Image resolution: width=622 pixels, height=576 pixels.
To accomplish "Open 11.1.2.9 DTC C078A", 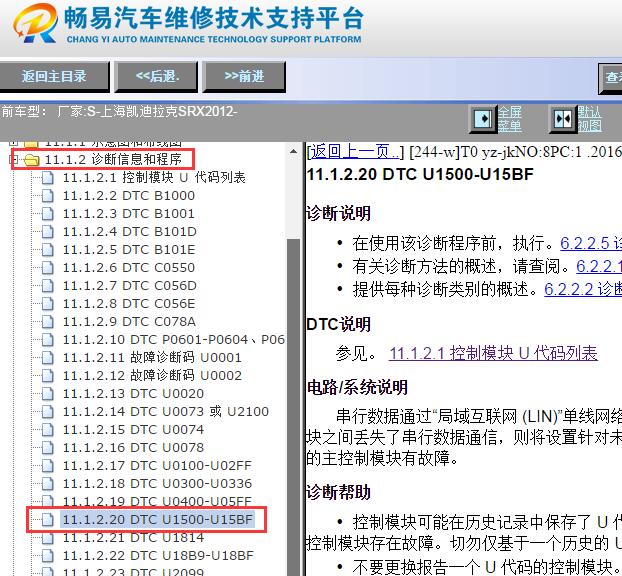I will coord(129,322).
